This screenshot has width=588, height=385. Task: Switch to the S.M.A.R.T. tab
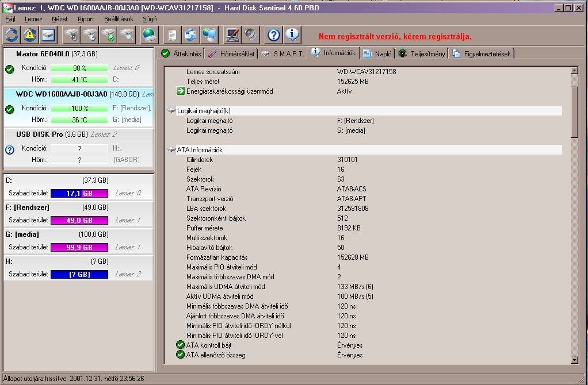(282, 53)
